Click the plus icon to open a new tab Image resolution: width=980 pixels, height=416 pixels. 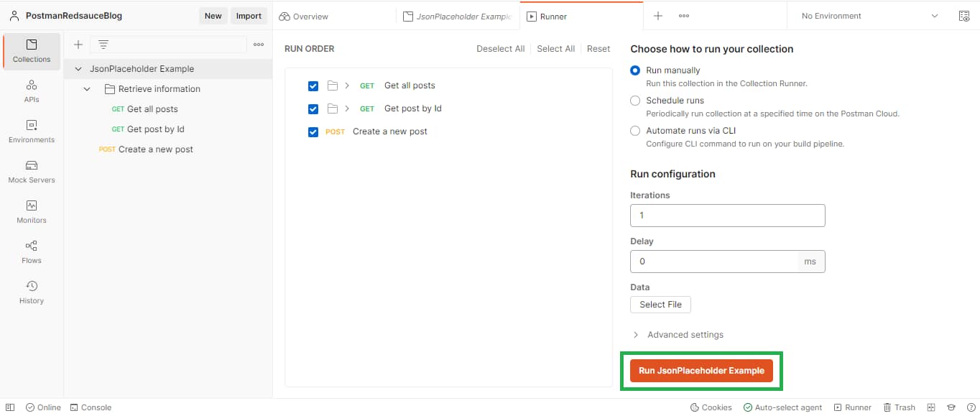pos(658,16)
